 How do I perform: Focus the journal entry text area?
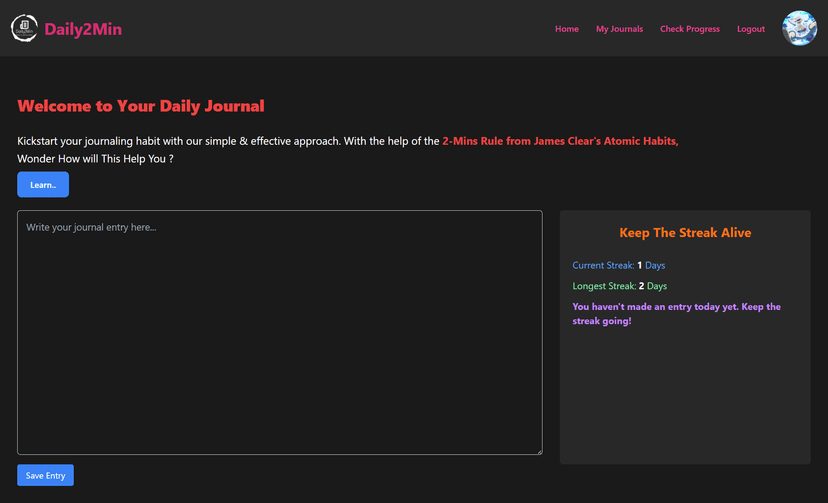[279, 332]
